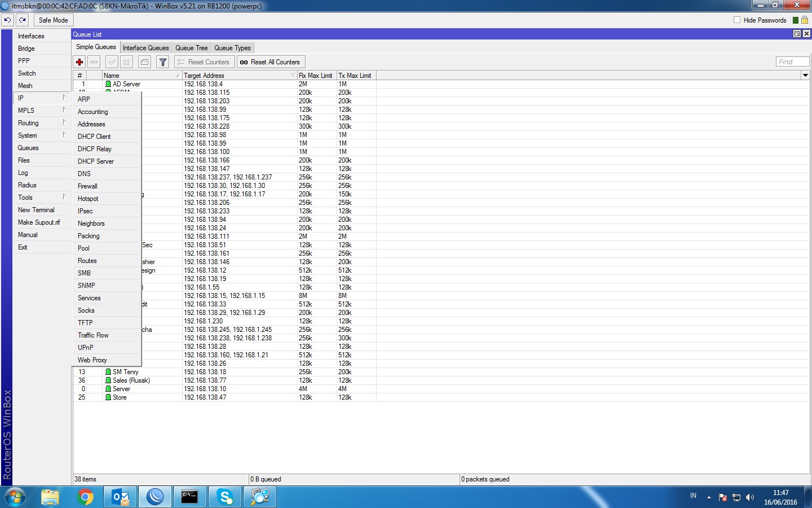Open Log in sidebar
The height and width of the screenshot is (508, 812).
42,173
